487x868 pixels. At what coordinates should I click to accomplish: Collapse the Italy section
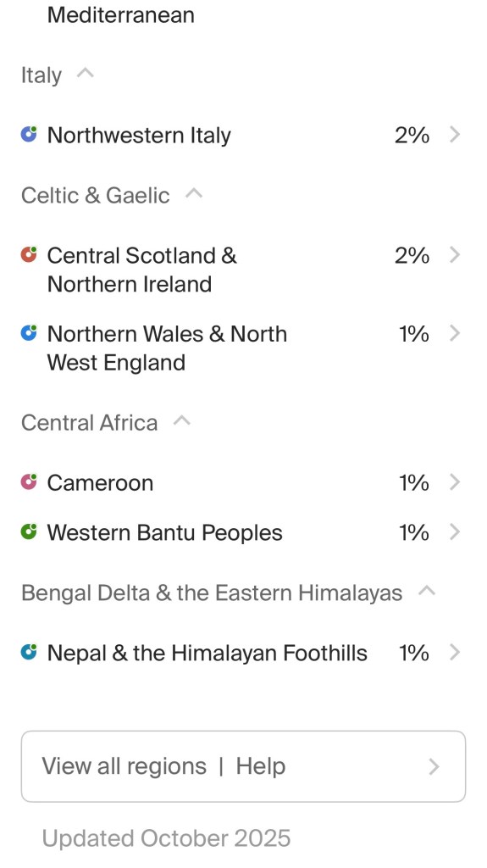(x=86, y=73)
